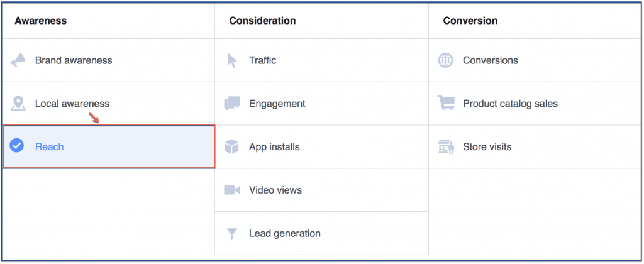Click the Conversions globe icon
644x264 pixels.
446,60
